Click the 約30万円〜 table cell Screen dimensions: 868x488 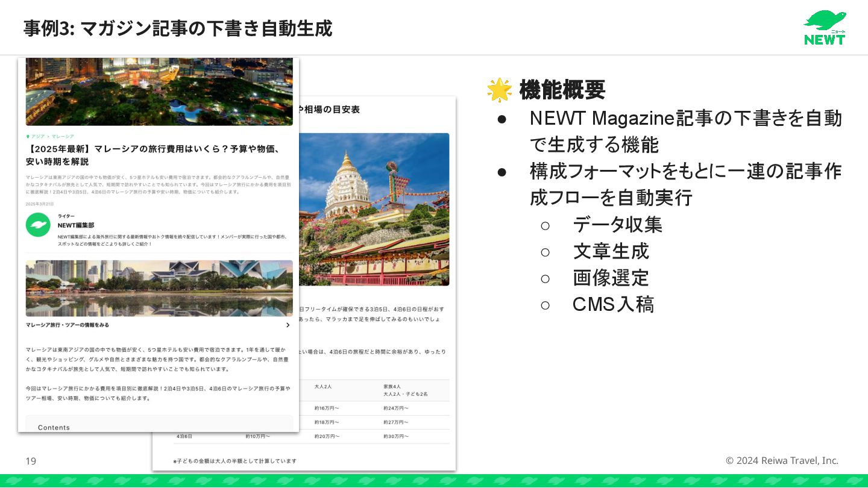395,436
